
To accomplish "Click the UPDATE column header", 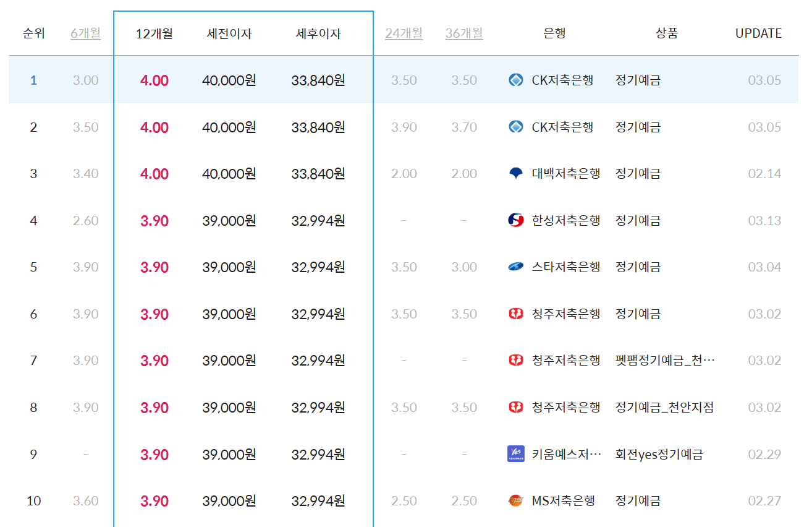I will pyautogui.click(x=758, y=33).
